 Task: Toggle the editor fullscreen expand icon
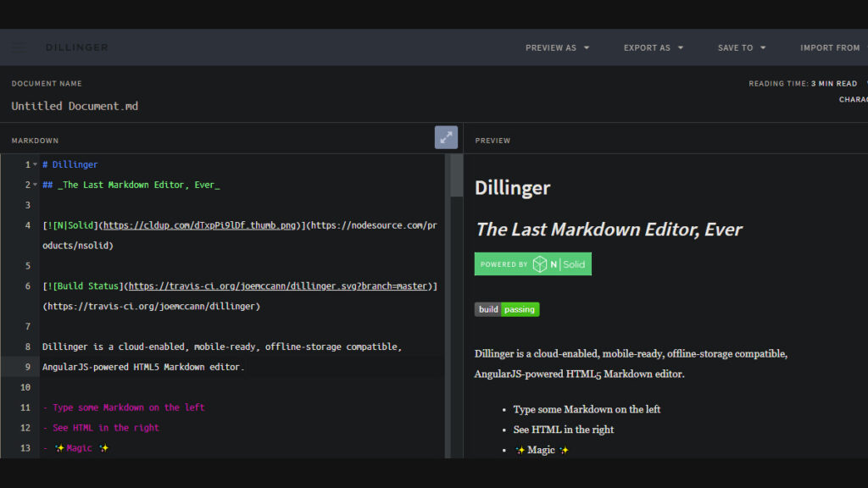pos(446,137)
